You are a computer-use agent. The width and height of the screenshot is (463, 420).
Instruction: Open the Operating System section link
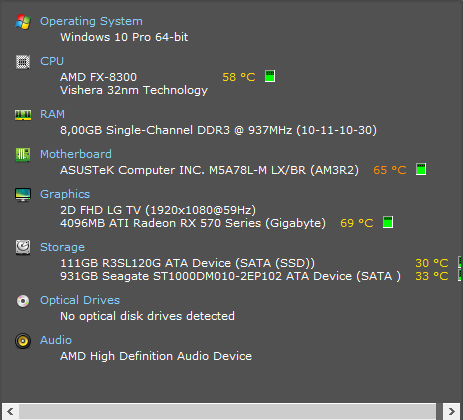(x=91, y=21)
